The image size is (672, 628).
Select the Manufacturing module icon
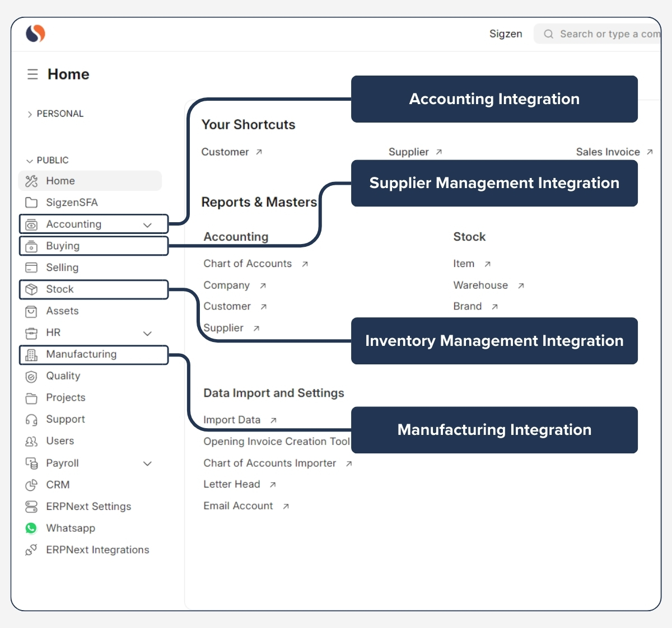(32, 354)
